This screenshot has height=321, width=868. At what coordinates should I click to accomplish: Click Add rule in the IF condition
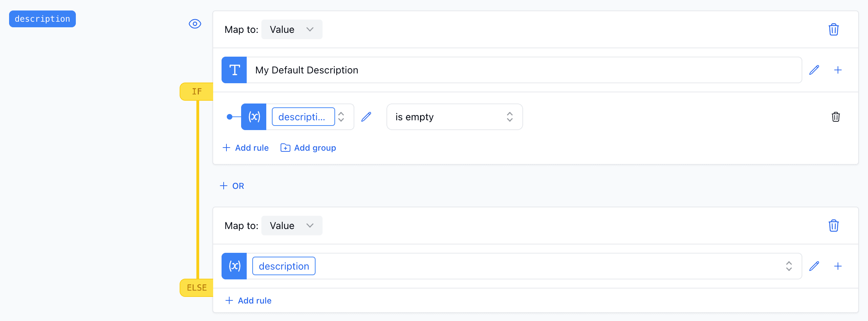[246, 148]
